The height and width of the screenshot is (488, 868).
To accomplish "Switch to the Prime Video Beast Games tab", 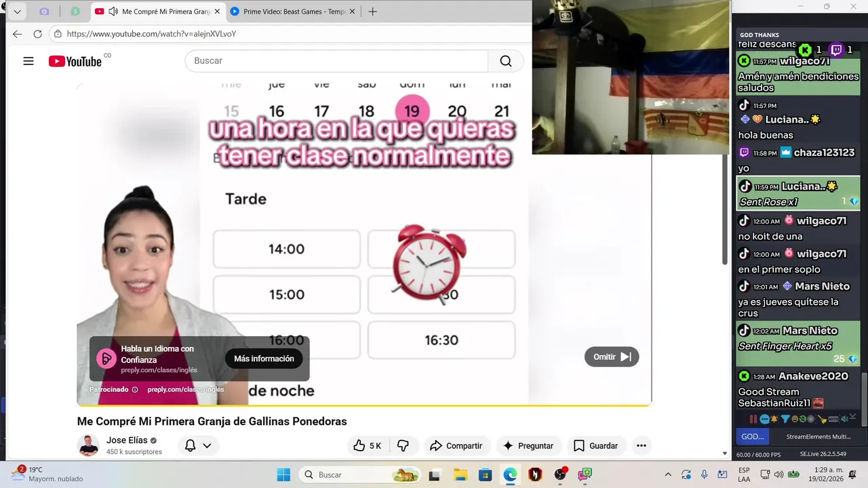I will tap(294, 12).
